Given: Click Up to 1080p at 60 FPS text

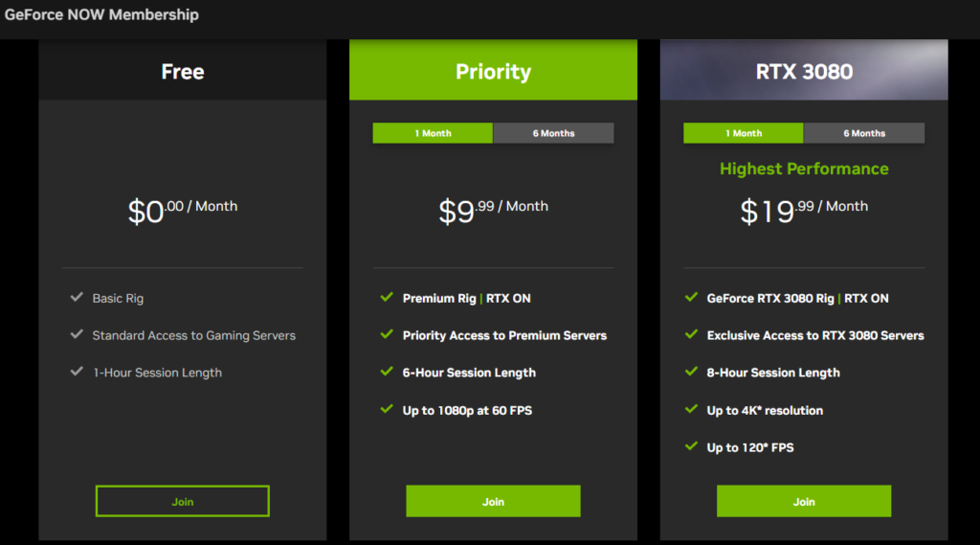Looking at the screenshot, I should [x=467, y=411].
